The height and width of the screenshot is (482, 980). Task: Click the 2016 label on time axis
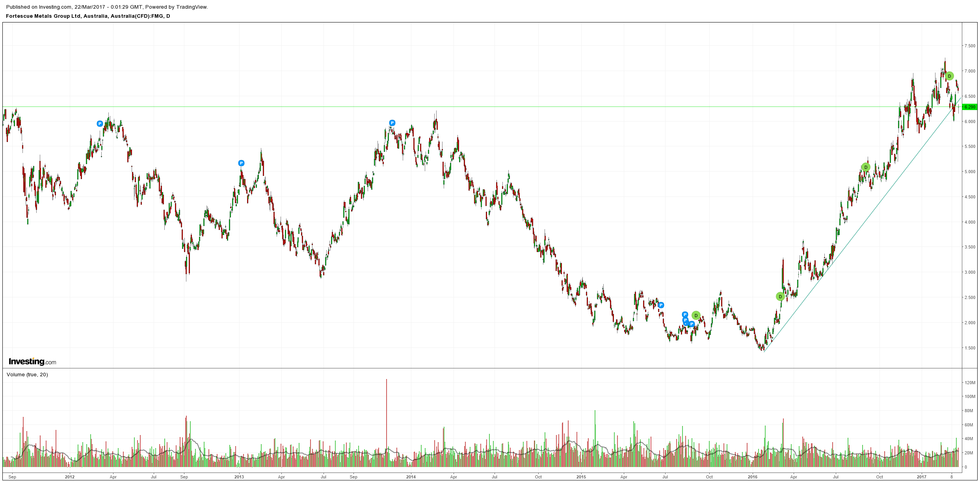click(x=752, y=477)
